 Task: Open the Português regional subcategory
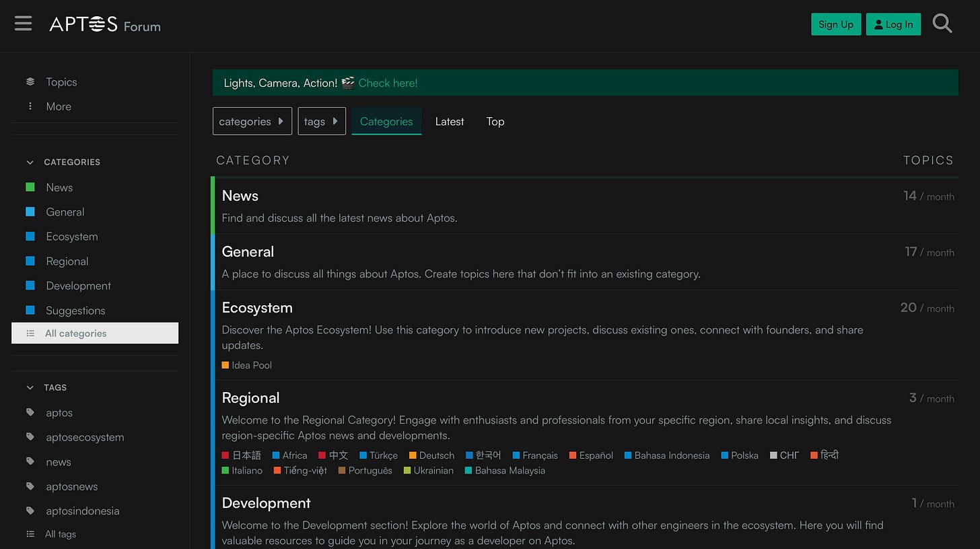365,470
